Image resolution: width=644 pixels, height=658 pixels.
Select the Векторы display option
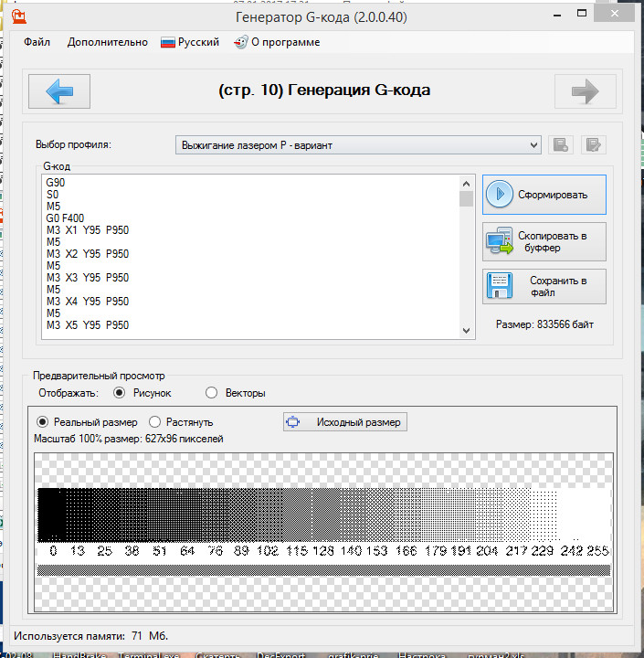(211, 393)
